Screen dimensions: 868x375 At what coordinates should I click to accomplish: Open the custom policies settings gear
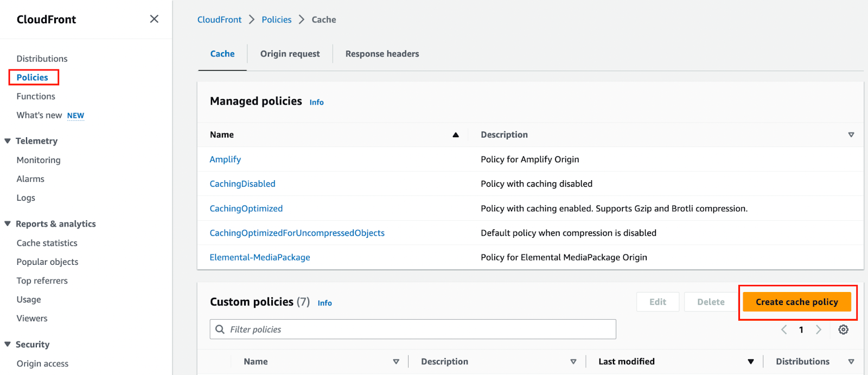(x=843, y=329)
